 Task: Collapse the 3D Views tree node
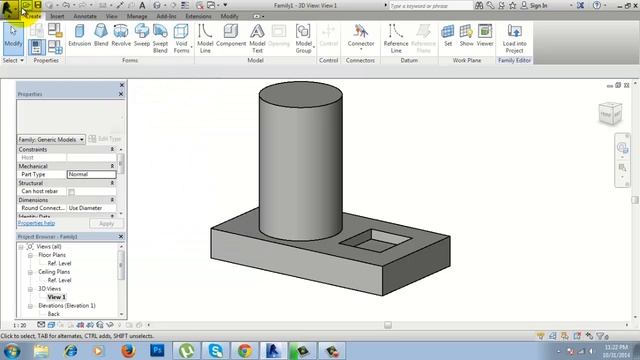30,289
